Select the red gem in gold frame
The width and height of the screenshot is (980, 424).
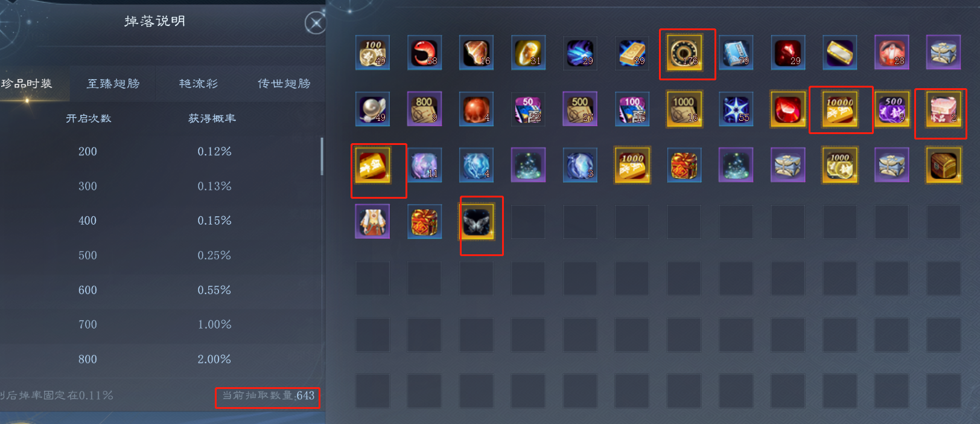(788, 109)
